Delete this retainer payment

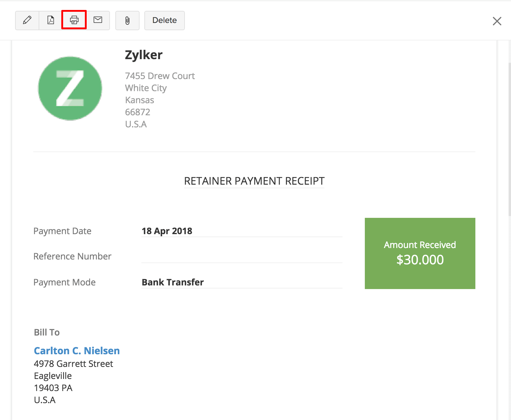point(164,20)
